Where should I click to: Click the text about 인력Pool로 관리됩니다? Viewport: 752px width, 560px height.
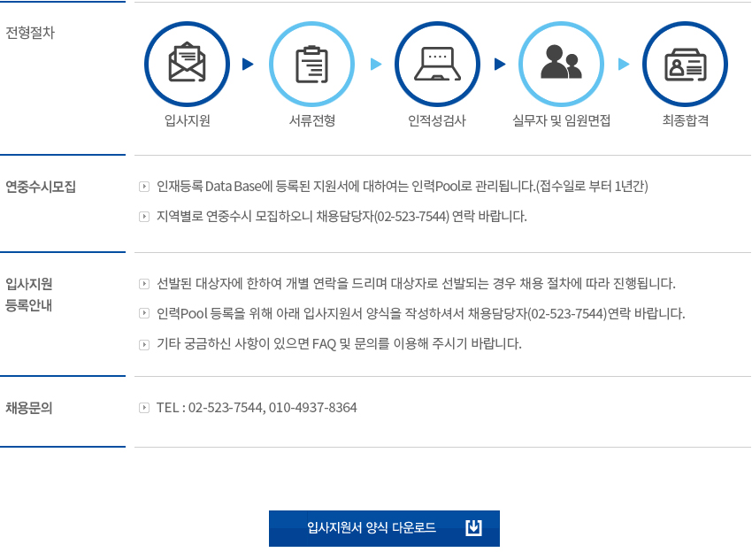[402, 186]
